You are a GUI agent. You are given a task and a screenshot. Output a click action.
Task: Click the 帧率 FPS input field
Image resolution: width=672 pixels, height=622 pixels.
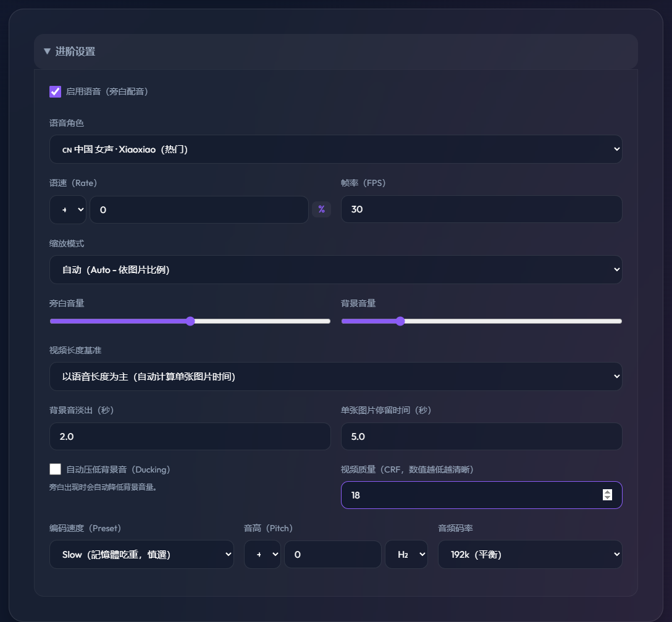481,209
